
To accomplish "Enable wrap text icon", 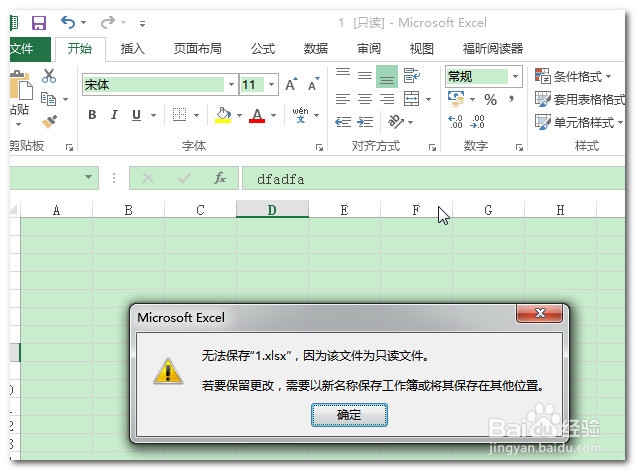I will tap(411, 75).
